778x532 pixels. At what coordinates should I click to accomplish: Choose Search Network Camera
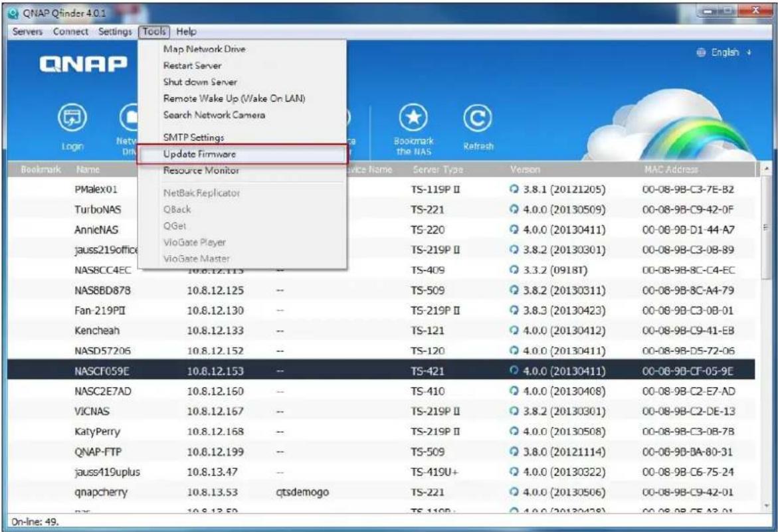242,114
